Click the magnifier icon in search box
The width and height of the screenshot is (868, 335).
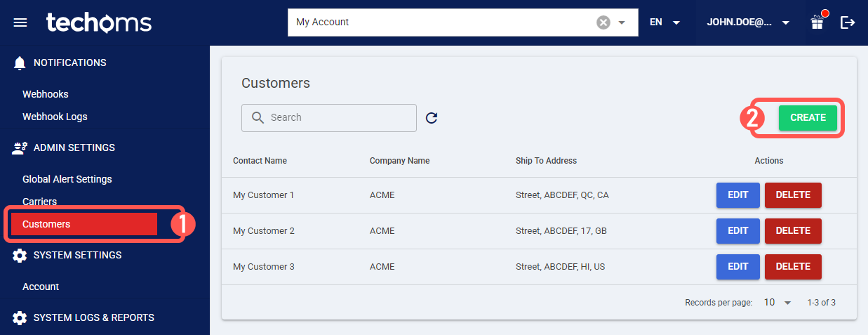tap(258, 118)
